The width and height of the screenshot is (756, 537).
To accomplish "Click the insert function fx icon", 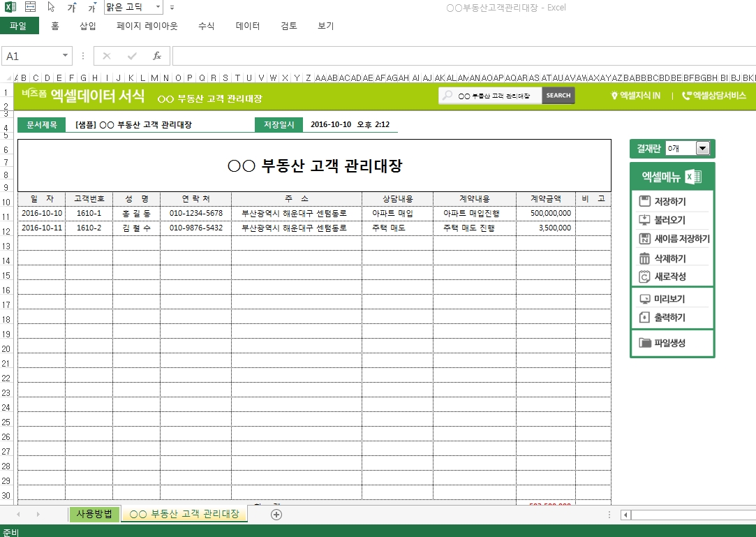I will tap(156, 56).
